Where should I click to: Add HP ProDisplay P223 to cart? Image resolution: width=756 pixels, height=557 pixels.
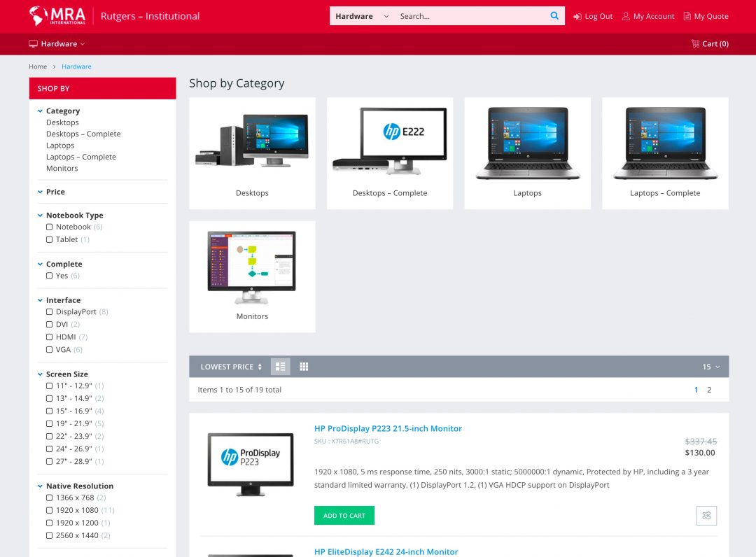tap(344, 515)
